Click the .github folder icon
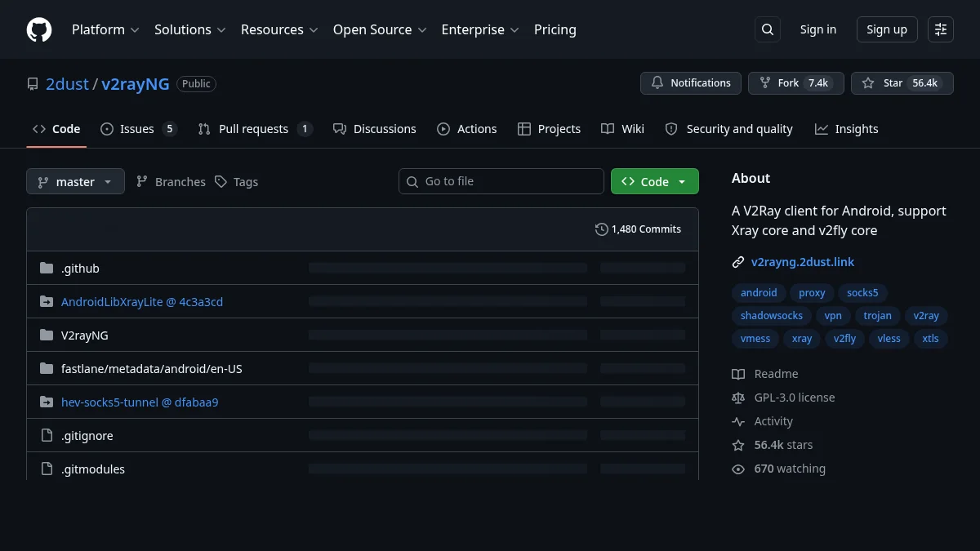Image resolution: width=980 pixels, height=551 pixels. click(x=47, y=268)
